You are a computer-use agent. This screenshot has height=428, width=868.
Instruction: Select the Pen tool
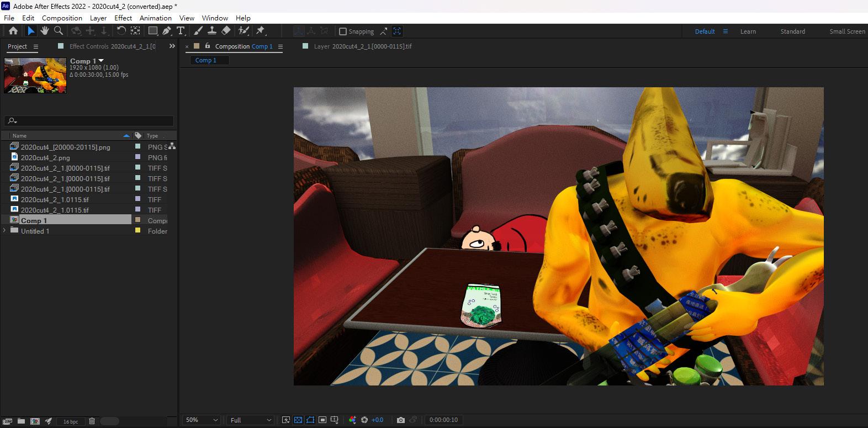click(167, 31)
